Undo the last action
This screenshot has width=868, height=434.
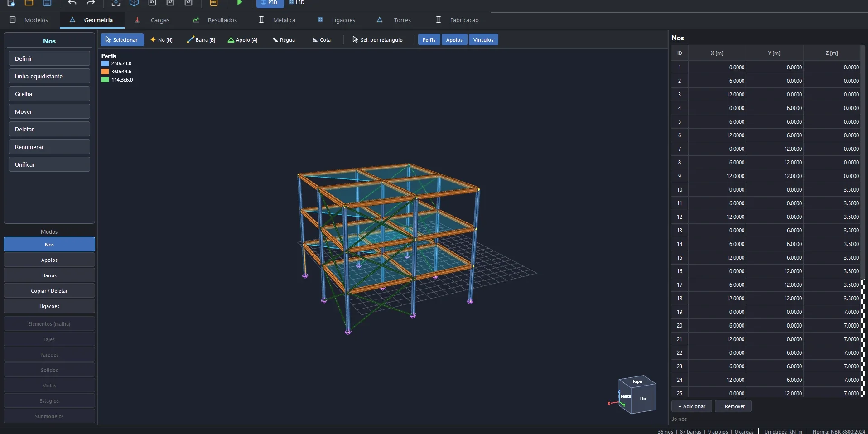72,3
